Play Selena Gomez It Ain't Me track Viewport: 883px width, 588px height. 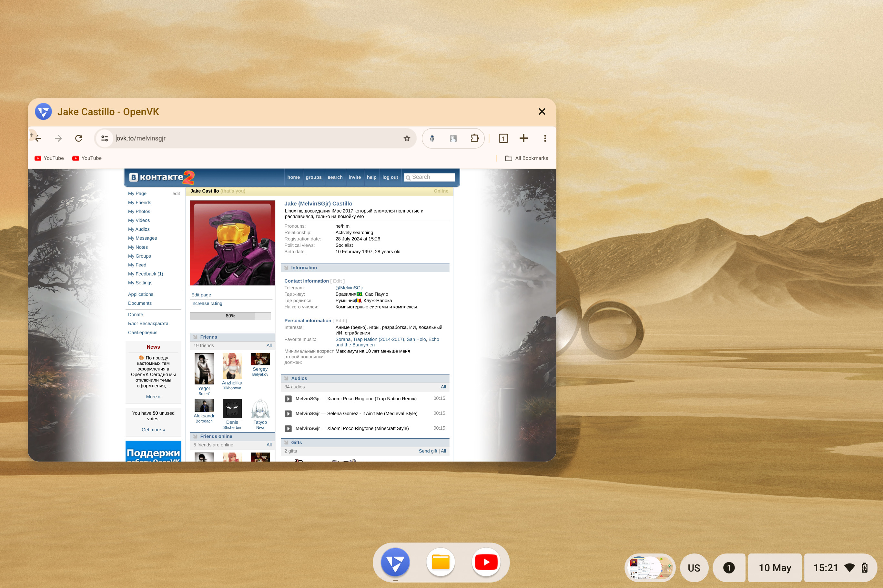288,414
